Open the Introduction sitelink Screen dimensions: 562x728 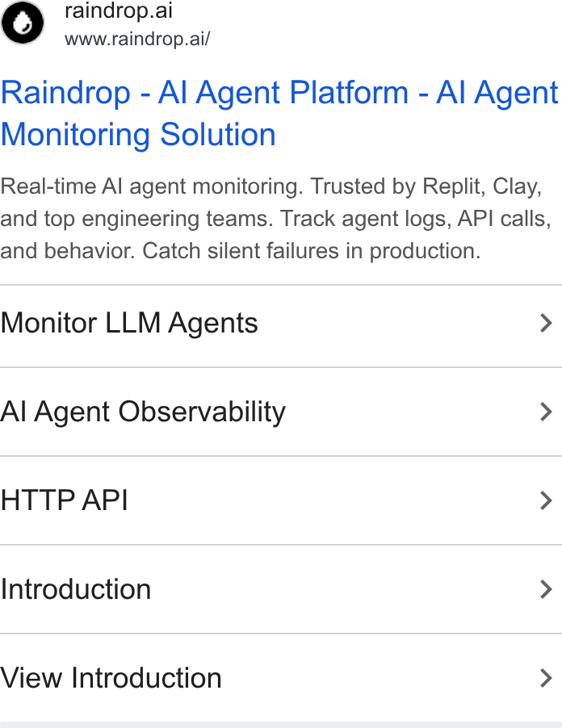coord(281,589)
